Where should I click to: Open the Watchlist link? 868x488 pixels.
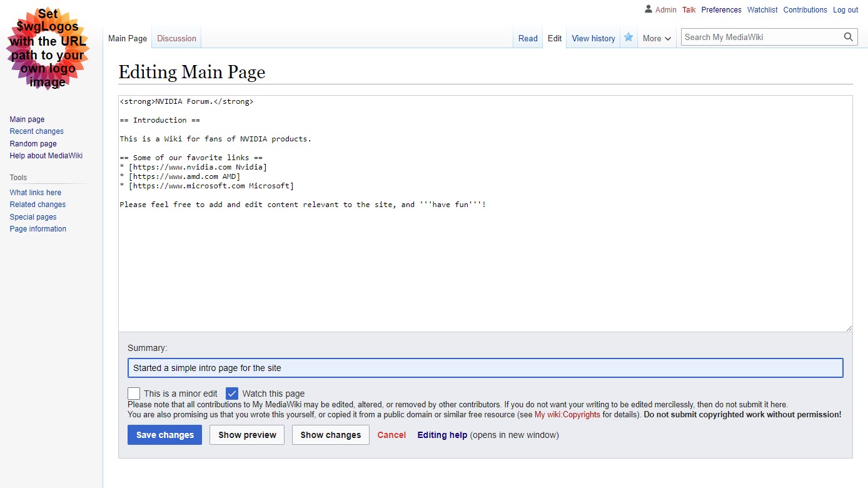pyautogui.click(x=762, y=9)
